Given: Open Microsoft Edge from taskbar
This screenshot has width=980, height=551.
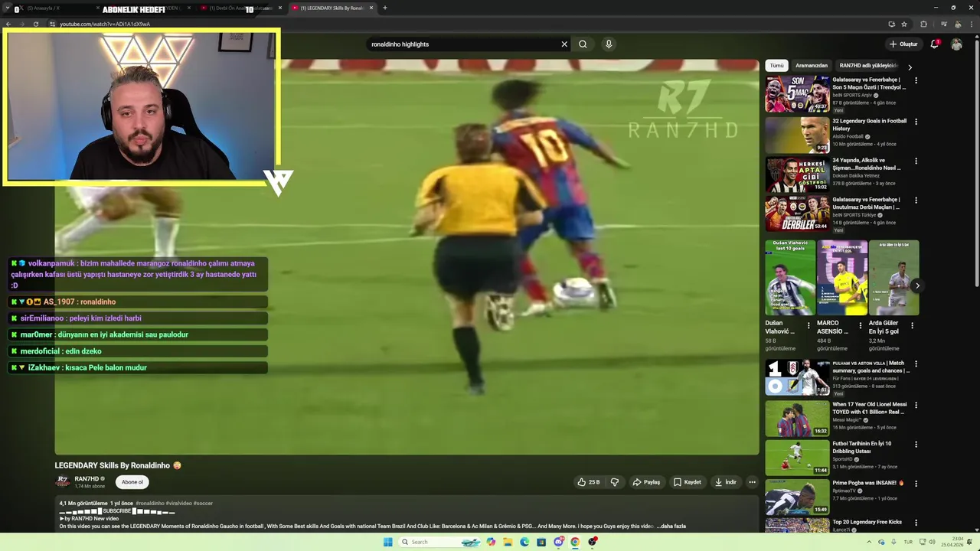Looking at the screenshot, I should pyautogui.click(x=524, y=542).
